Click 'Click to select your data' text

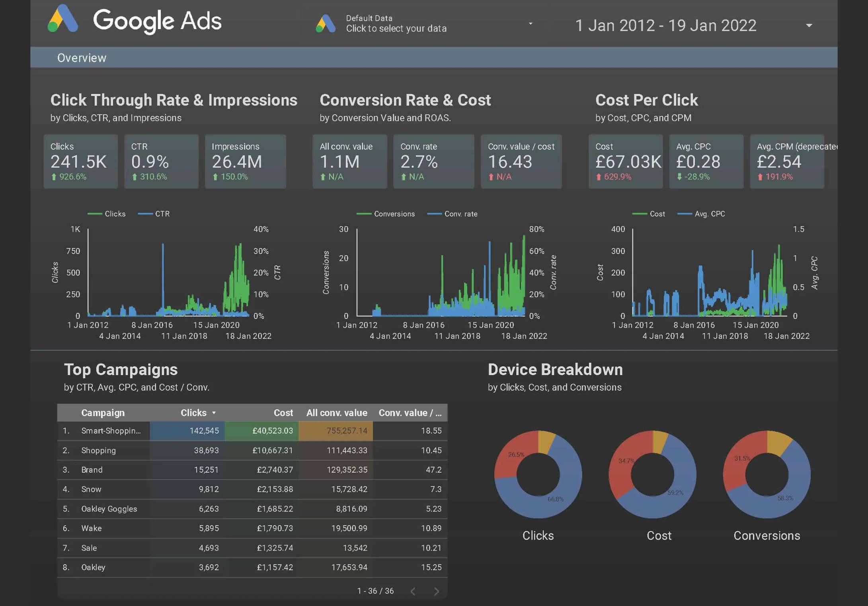tap(396, 29)
